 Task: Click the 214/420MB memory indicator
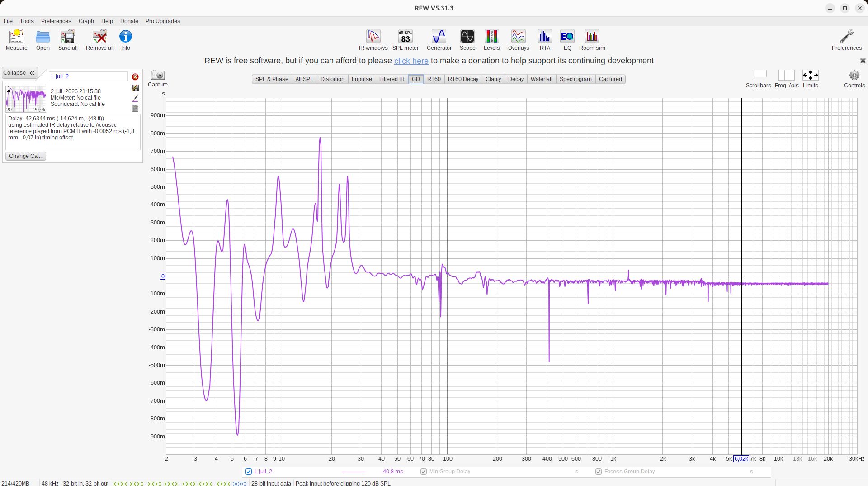(15, 483)
